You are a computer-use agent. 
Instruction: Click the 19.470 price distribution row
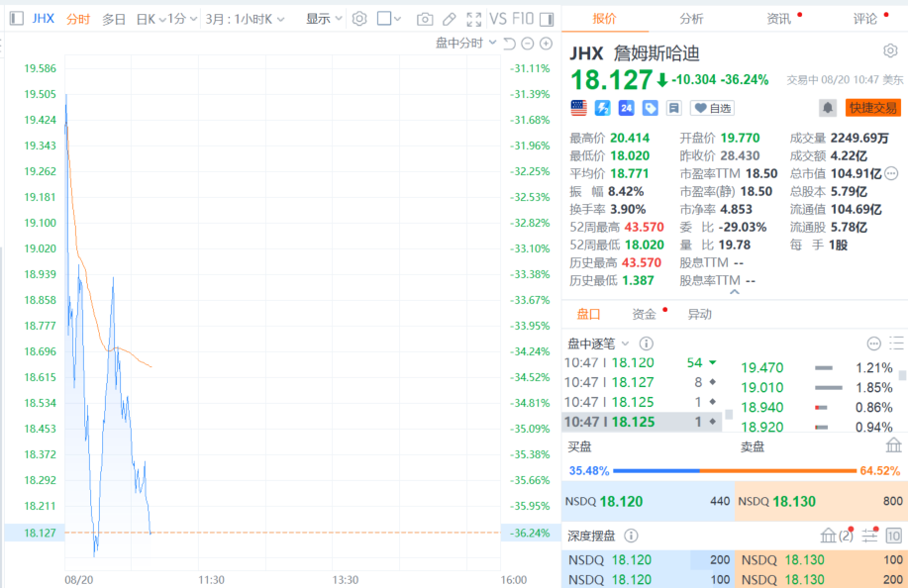click(x=818, y=368)
